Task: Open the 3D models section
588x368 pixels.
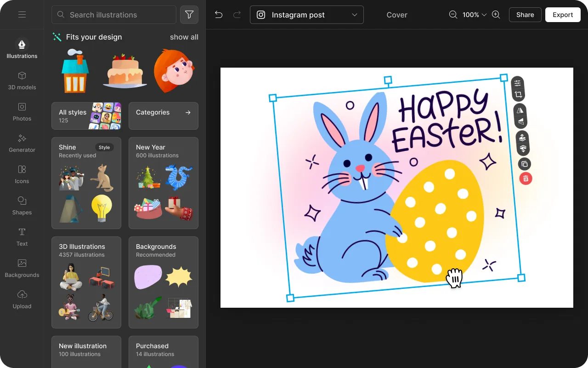Action: click(22, 80)
